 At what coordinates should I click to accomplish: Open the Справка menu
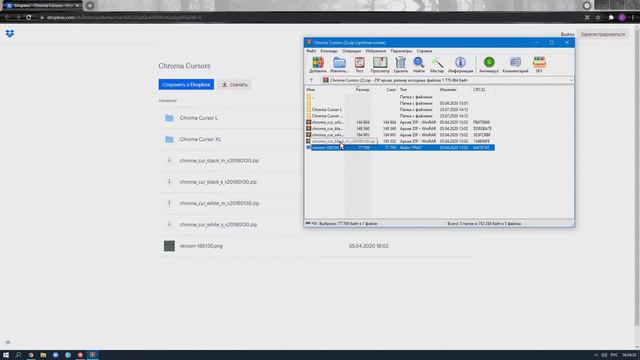point(424,51)
